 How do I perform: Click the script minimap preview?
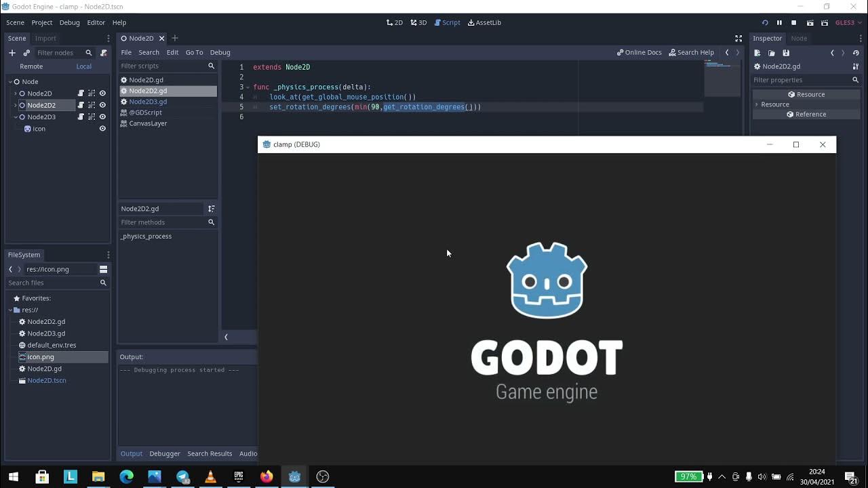point(722,78)
